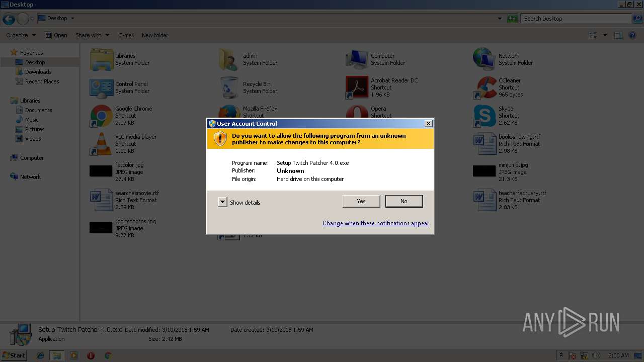The width and height of the screenshot is (644, 362).
Task: Show hidden system tray icons
Action: (561, 355)
